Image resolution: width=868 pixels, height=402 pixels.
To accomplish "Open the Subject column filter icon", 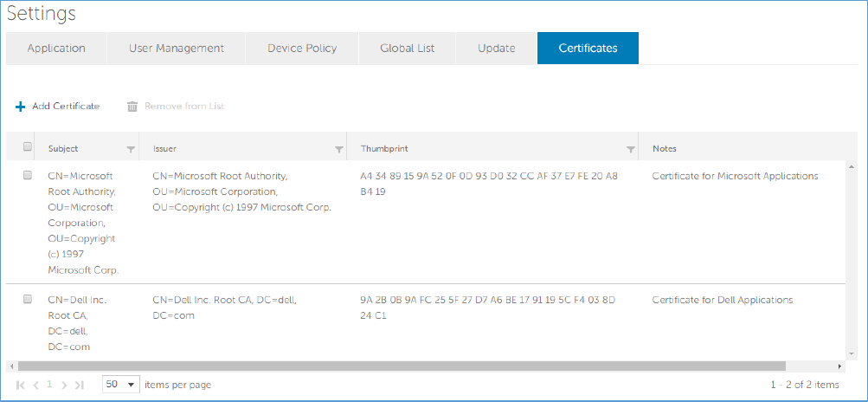I will click(131, 149).
